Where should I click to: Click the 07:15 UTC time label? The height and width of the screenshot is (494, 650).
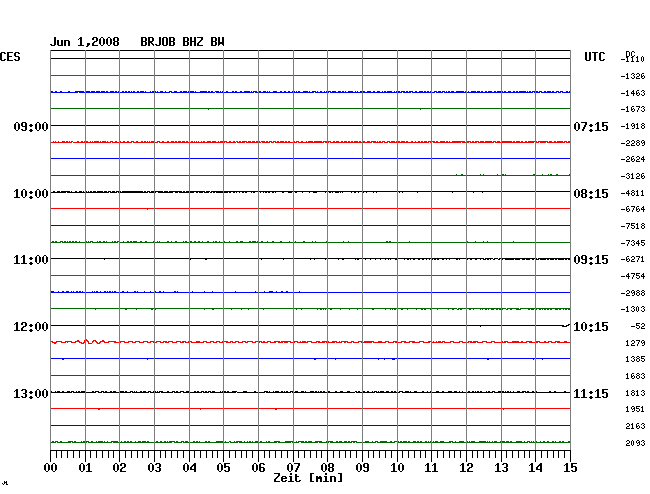[x=591, y=126]
